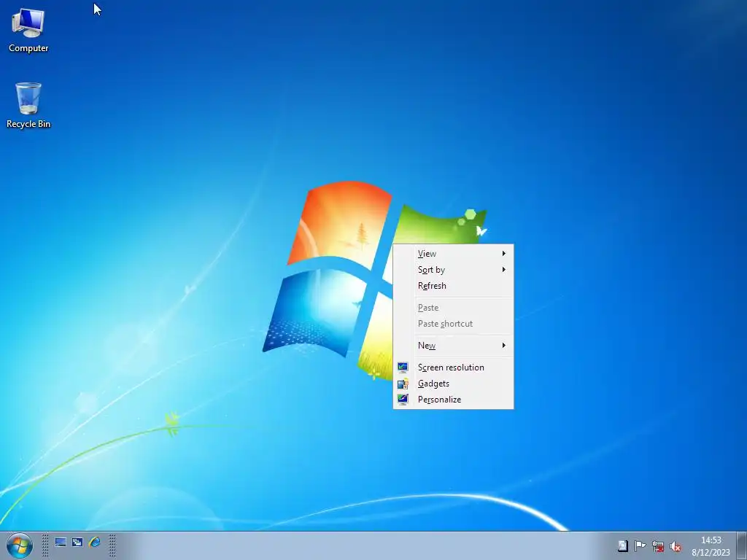The width and height of the screenshot is (747, 560).
Task: Click the first tray icon left of the flag
Action: tap(623, 546)
